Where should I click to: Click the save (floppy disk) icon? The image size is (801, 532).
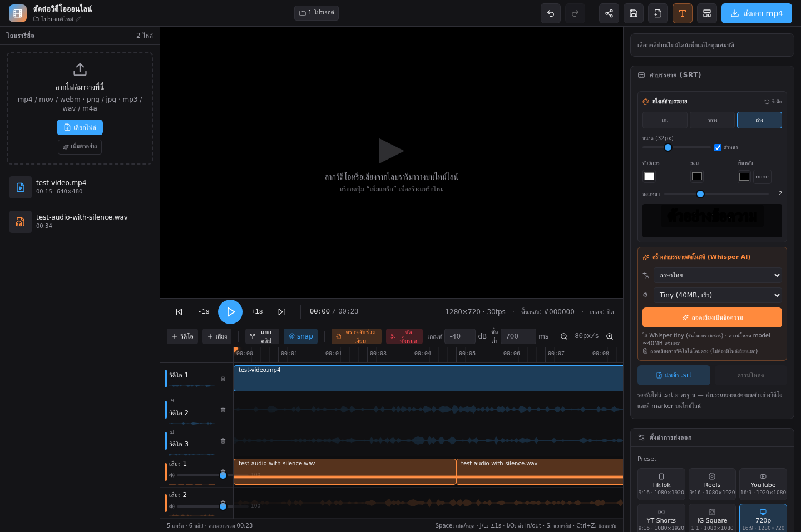[x=634, y=13]
